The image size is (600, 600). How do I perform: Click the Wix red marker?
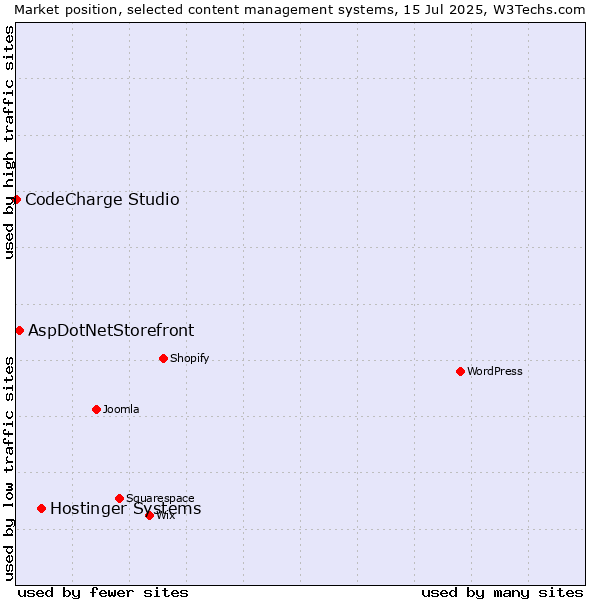pos(150,516)
